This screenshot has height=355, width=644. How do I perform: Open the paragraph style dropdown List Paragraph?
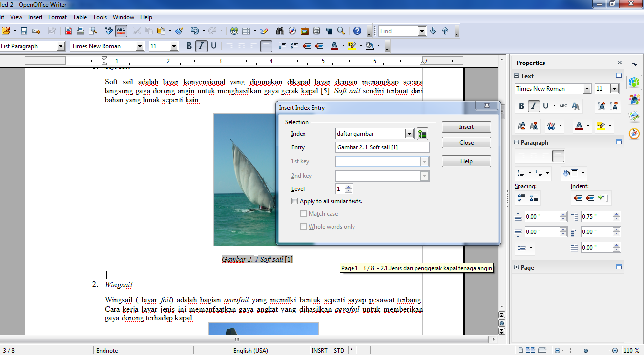click(60, 46)
